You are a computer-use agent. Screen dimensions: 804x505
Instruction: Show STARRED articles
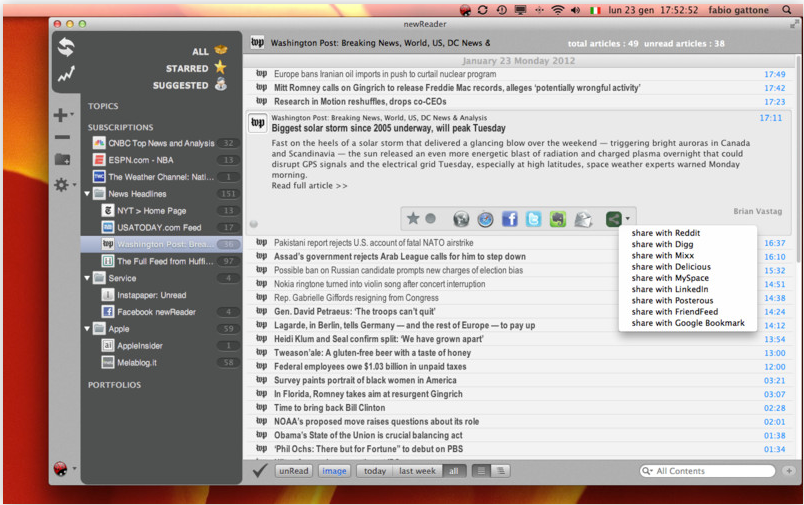pyautogui.click(x=195, y=68)
